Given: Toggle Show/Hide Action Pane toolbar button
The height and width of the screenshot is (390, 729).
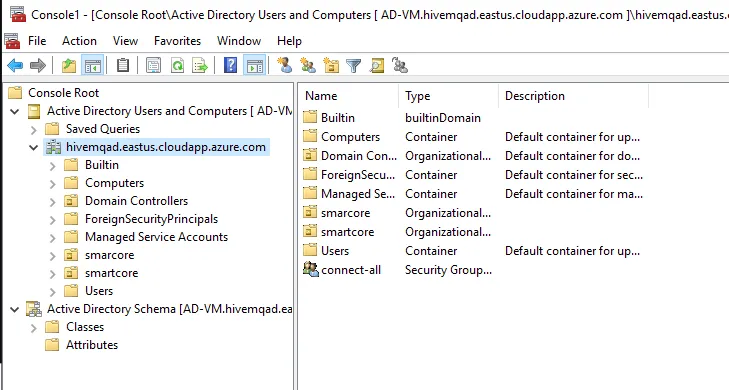Looking at the screenshot, I should tap(254, 66).
